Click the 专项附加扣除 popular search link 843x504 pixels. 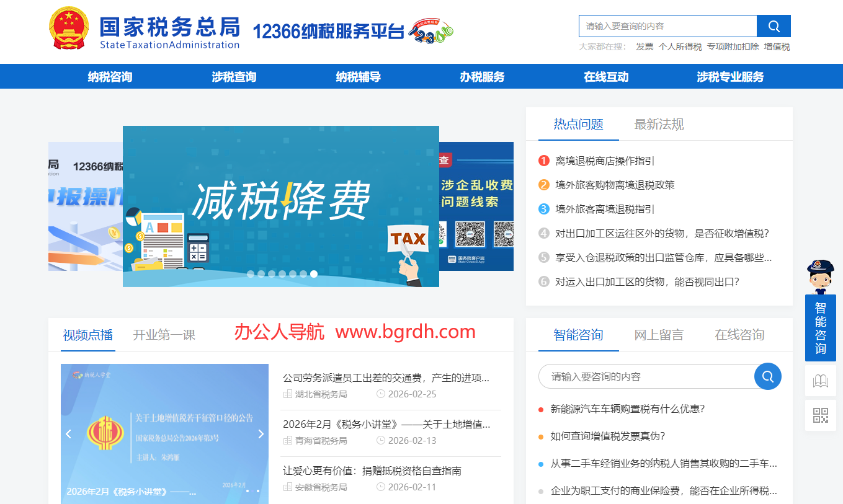click(733, 46)
